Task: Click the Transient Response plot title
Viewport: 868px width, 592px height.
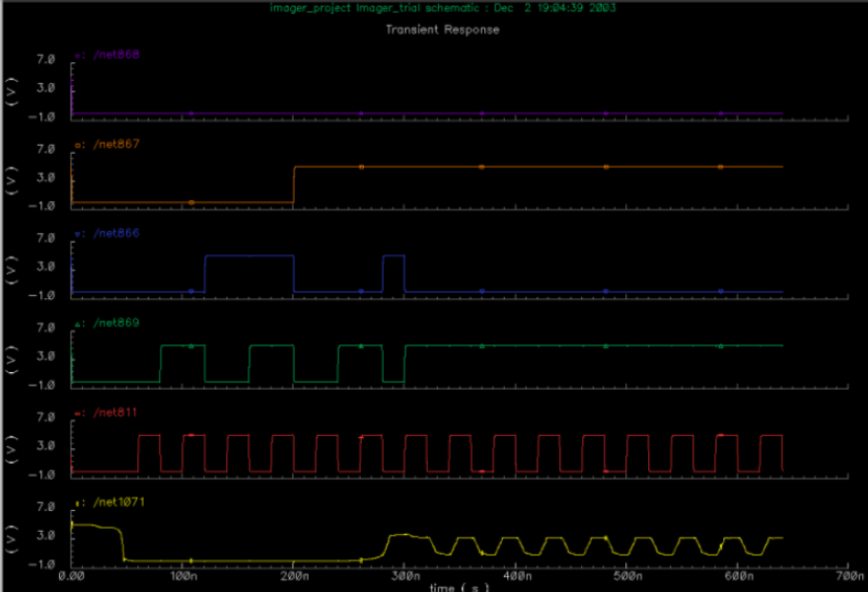Action: (x=442, y=30)
